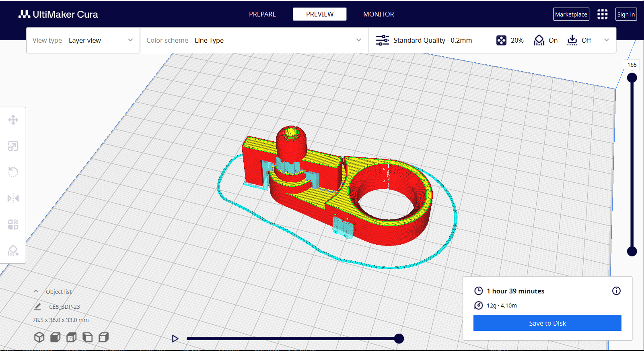This screenshot has width=644, height=351.
Task: Click the support On icon
Action: (x=539, y=40)
